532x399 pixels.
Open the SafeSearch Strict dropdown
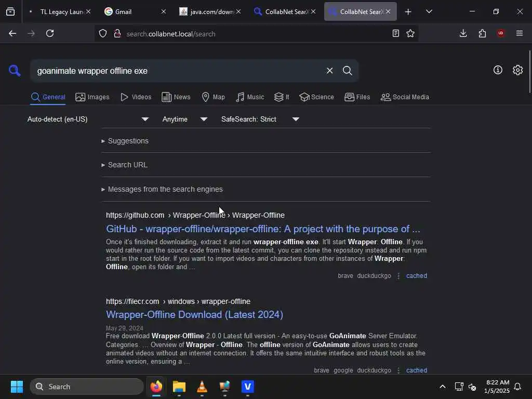(x=260, y=119)
